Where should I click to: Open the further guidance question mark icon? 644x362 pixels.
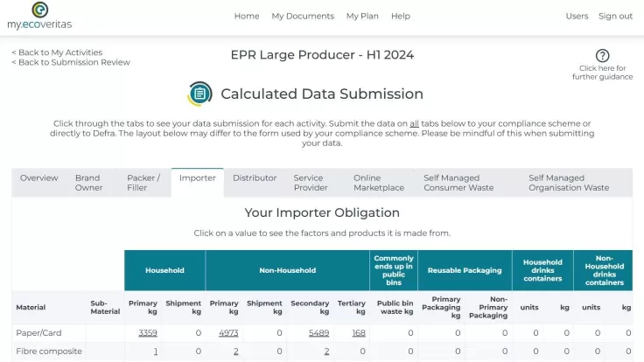(x=602, y=55)
